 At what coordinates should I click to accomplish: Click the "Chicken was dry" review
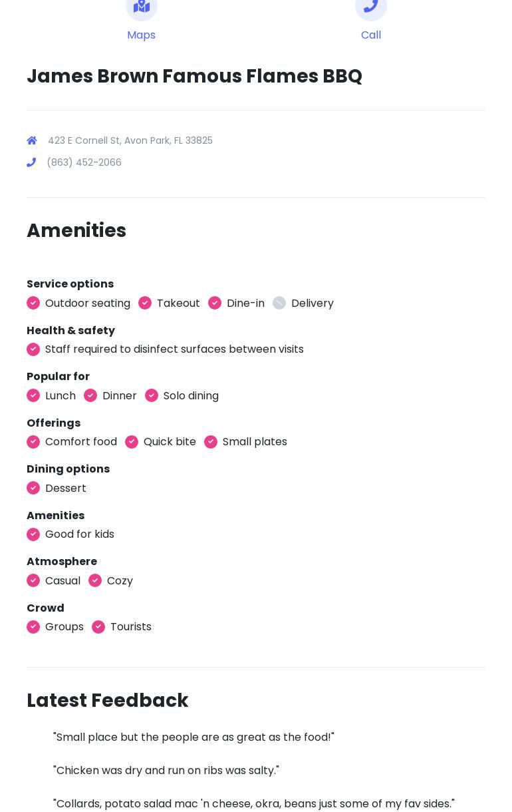point(166,771)
